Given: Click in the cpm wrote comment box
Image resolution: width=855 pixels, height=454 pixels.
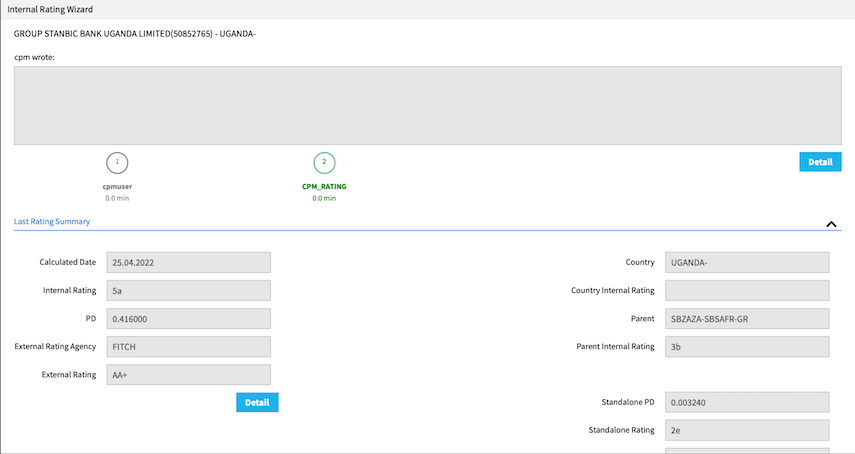Looking at the screenshot, I should click(x=428, y=105).
